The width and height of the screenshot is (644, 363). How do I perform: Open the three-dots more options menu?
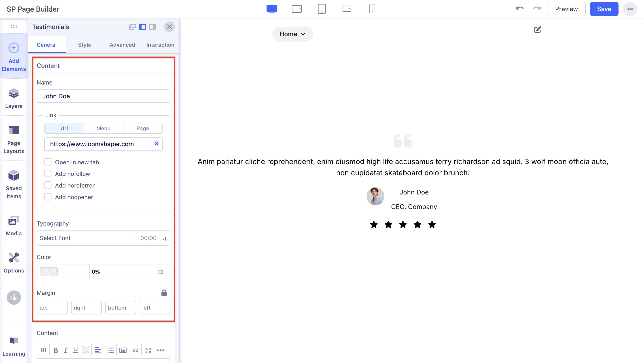630,9
